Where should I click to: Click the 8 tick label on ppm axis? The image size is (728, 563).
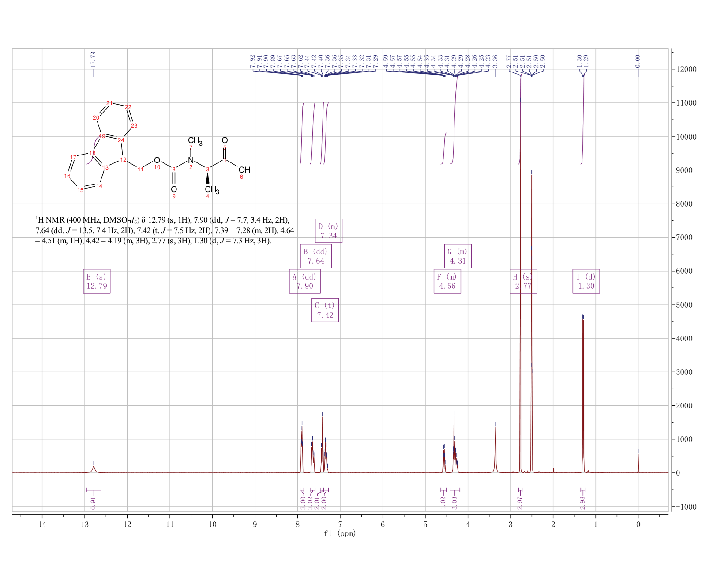(x=297, y=524)
